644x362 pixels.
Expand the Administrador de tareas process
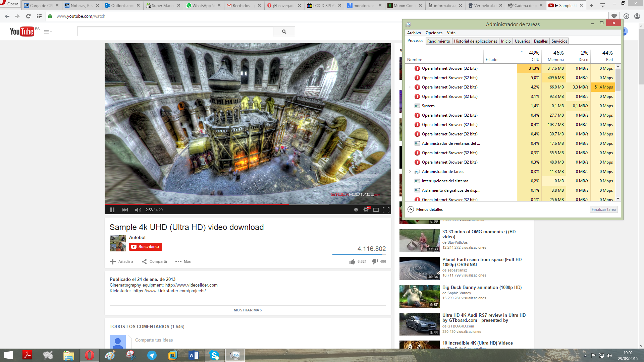pos(410,172)
